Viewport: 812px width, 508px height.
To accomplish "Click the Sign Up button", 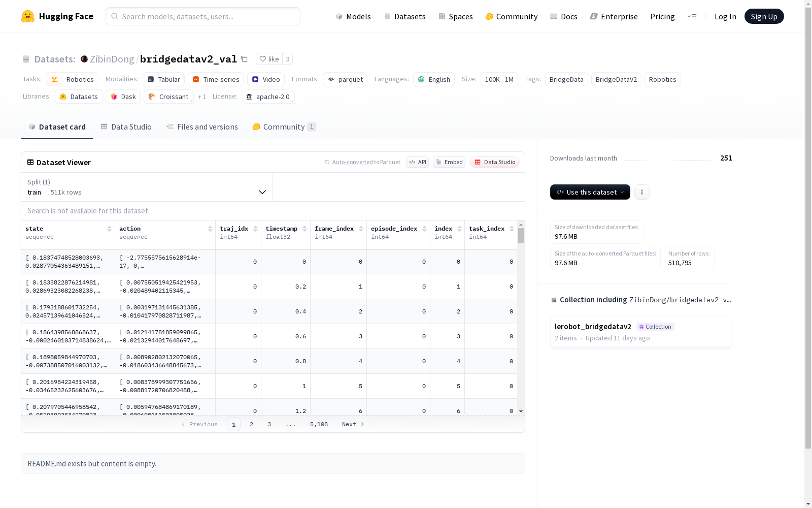I will pyautogui.click(x=764, y=16).
